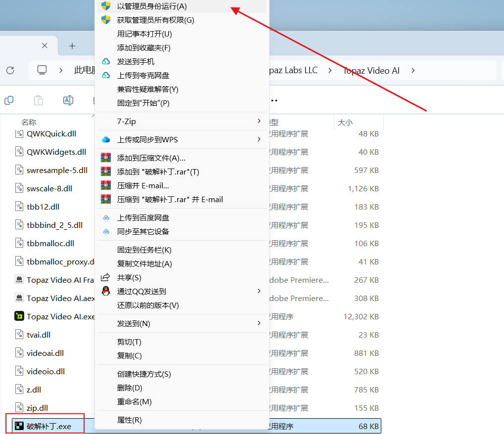This screenshot has width=504, height=434.
Task: Click WinRAR icon beside 添加到 "破解补丁.rar"(T)
Action: click(x=106, y=172)
